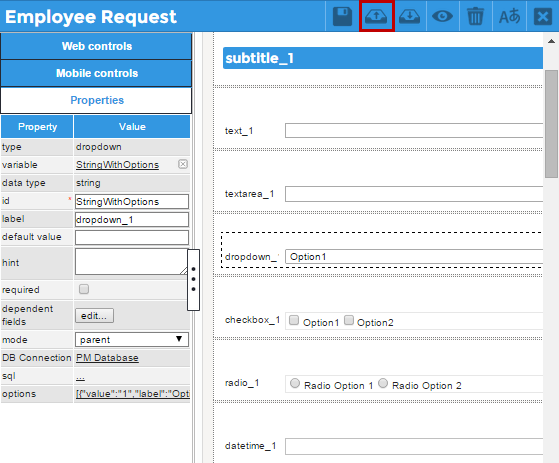Open the PM Database connection link
The width and height of the screenshot is (559, 463).
click(107, 357)
